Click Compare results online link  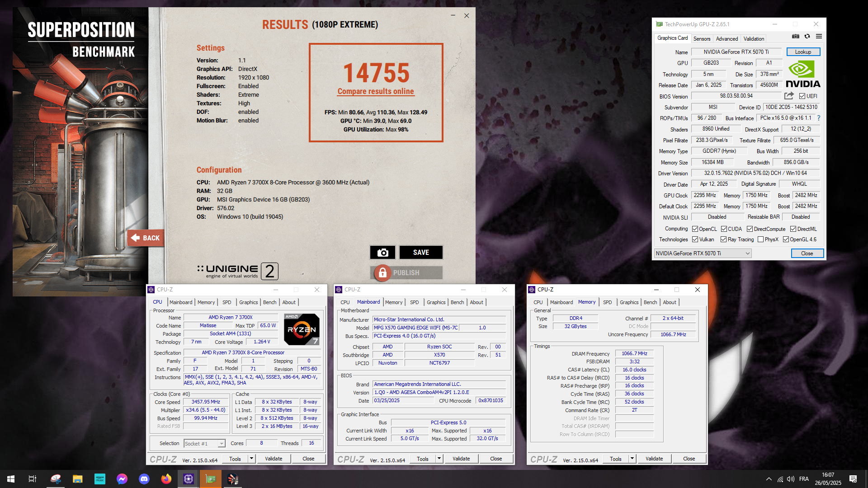[376, 91]
